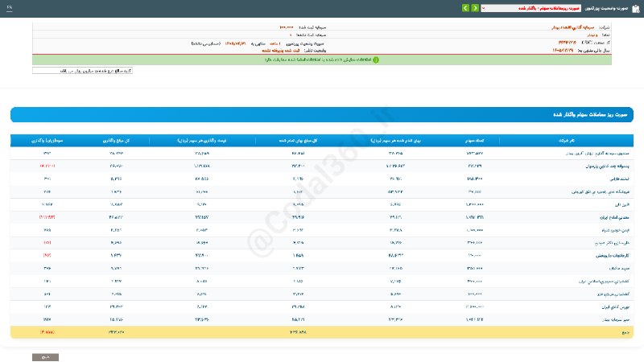Image resolution: width=644 pixels, height=362 pixels.
Task: Click the red loss total in the yellow row
Action: (x=47, y=332)
